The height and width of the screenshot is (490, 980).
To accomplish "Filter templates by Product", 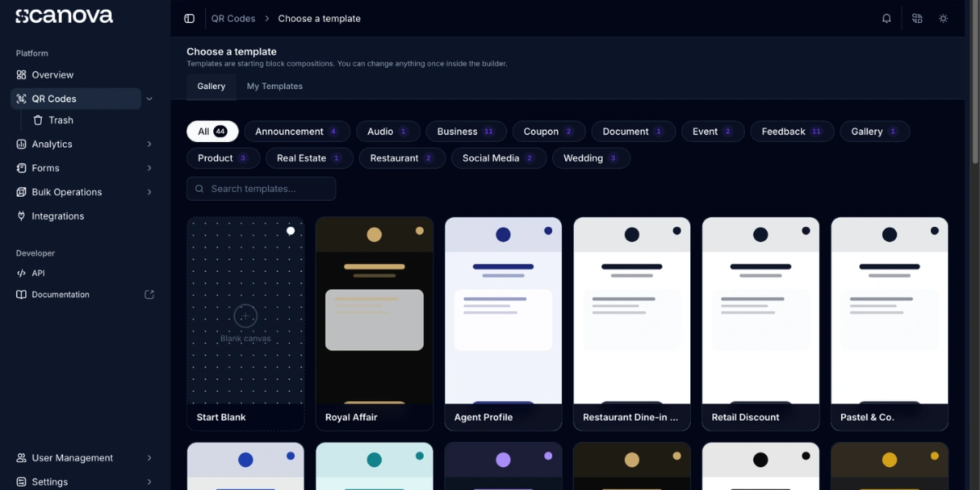I will click(224, 158).
